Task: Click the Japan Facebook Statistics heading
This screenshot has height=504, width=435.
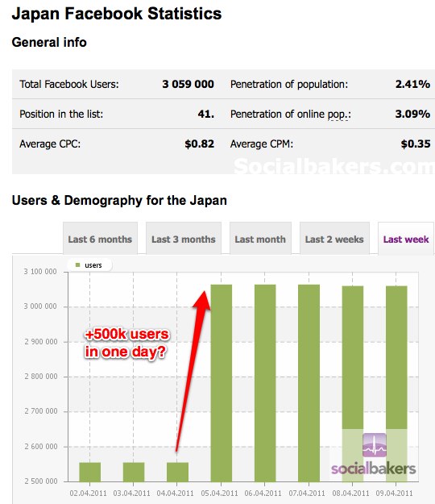Action: click(117, 14)
